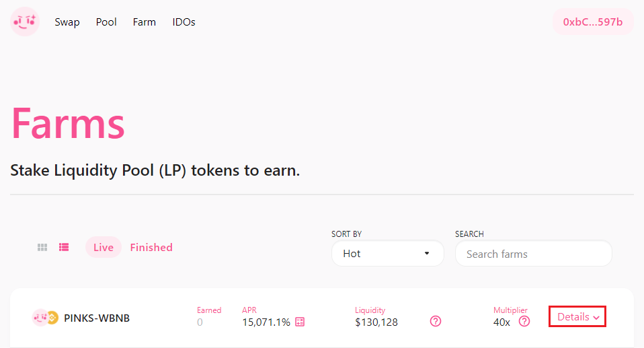Switch to grid card view
The image size is (644, 348).
[x=42, y=248]
